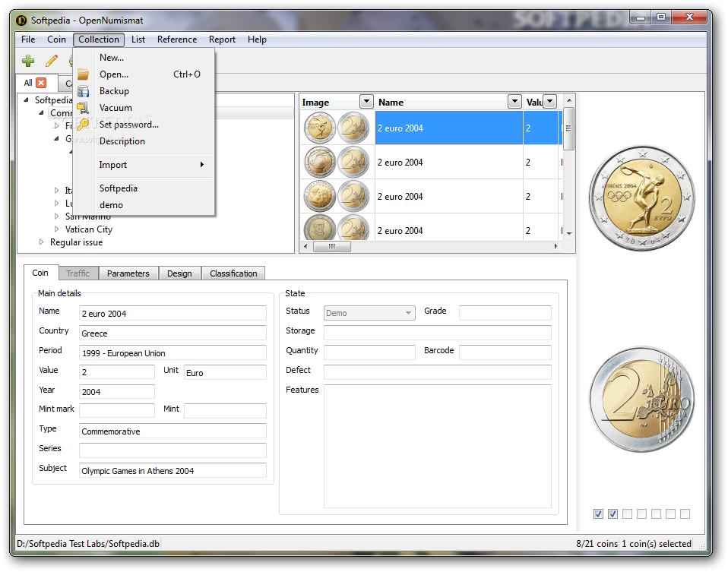
Task: Open the Help menu
Action: click(257, 40)
